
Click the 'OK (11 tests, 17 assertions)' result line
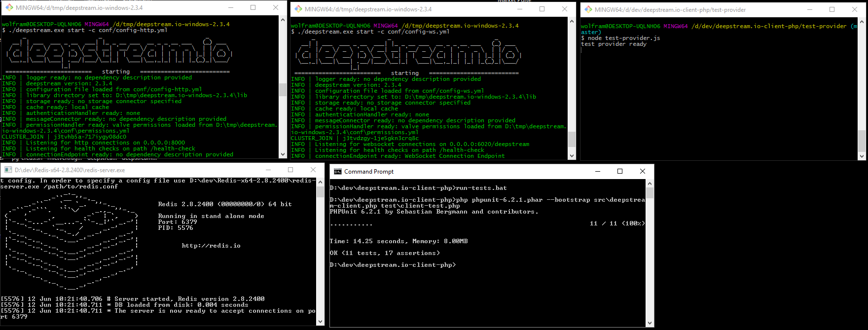[385, 253]
